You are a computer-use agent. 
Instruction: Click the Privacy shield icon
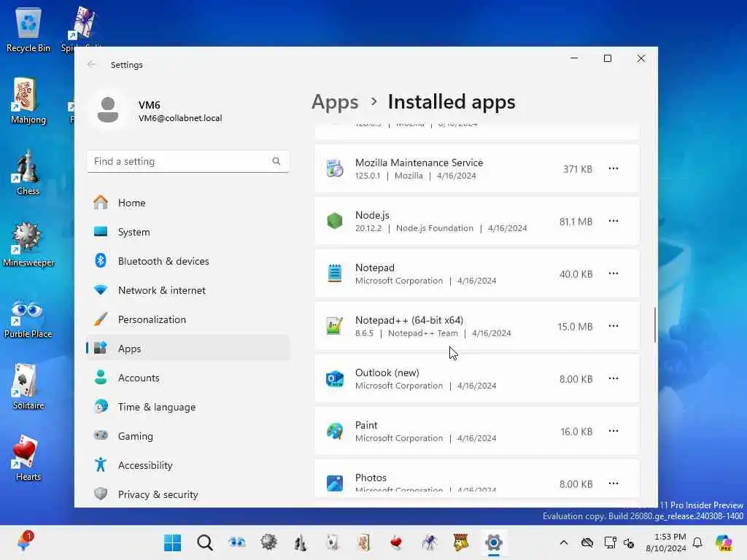click(101, 494)
